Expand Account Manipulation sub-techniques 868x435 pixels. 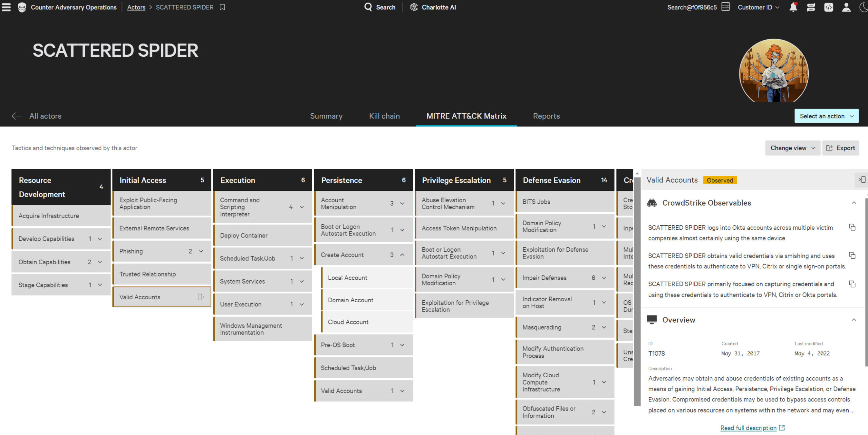[x=402, y=204]
